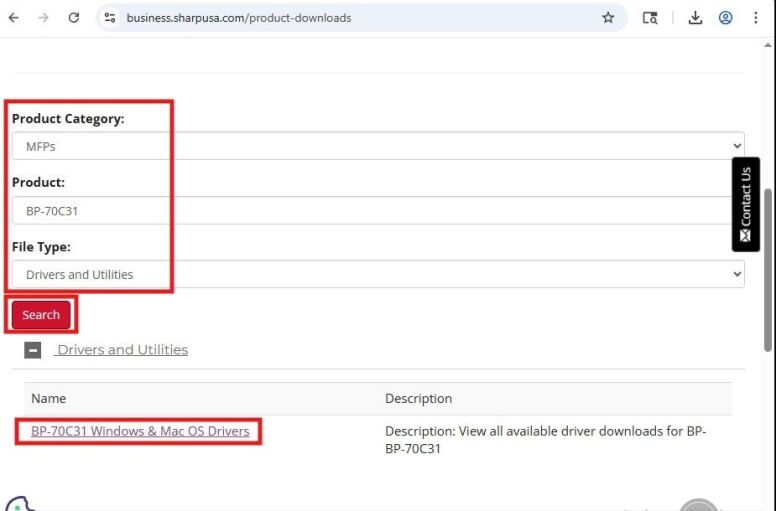
Task: Click the Drivers and Utilities heading link
Action: [122, 350]
